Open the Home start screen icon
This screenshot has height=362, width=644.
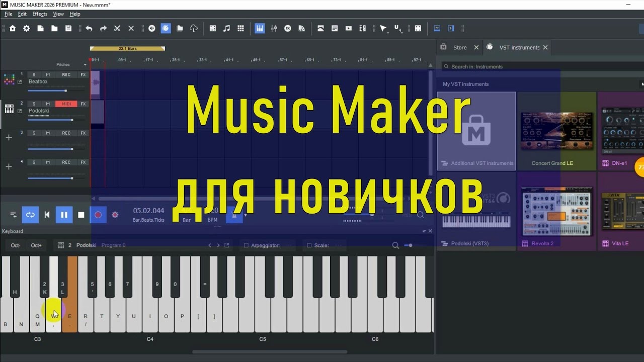click(x=13, y=29)
